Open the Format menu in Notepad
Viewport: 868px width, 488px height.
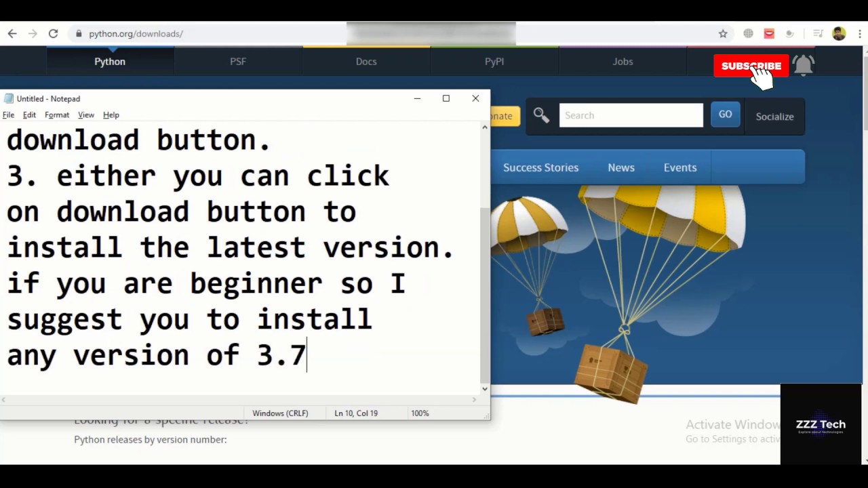[x=57, y=115]
